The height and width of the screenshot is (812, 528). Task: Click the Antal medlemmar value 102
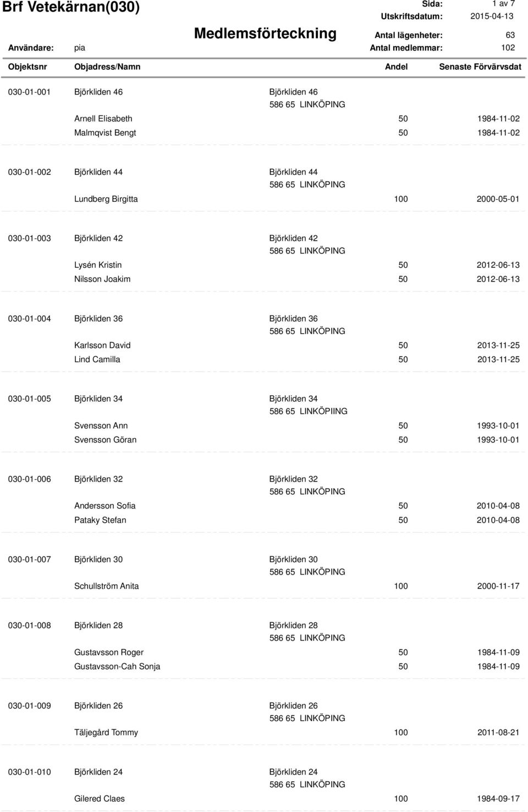tap(508, 48)
